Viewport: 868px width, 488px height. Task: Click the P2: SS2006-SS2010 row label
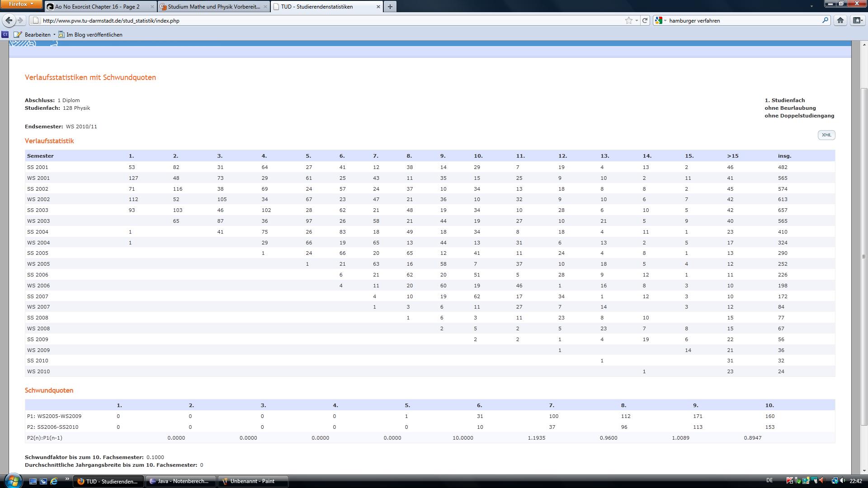53,427
